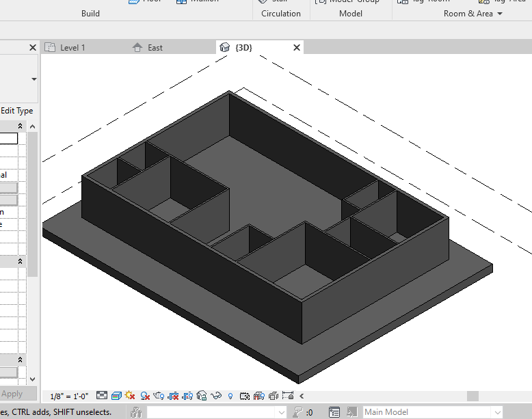Click the Design Options status bar icon
The image size is (532, 419).
pyautogui.click(x=334, y=413)
